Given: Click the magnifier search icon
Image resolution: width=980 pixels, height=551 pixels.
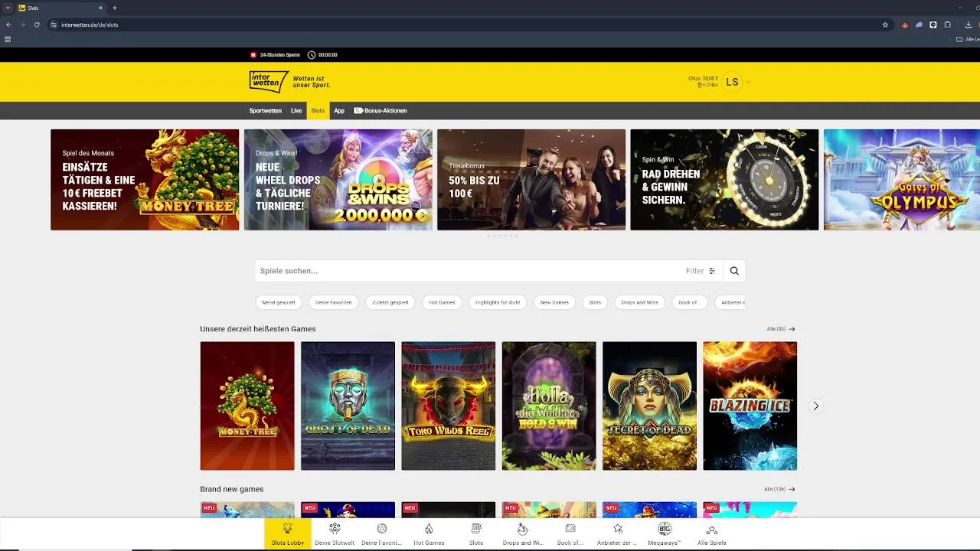Looking at the screenshot, I should [x=734, y=271].
